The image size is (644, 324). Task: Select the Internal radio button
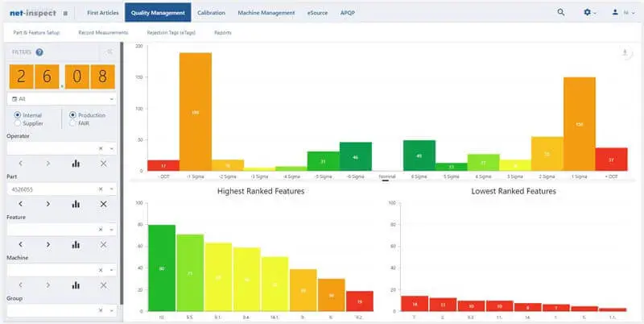[x=18, y=115]
